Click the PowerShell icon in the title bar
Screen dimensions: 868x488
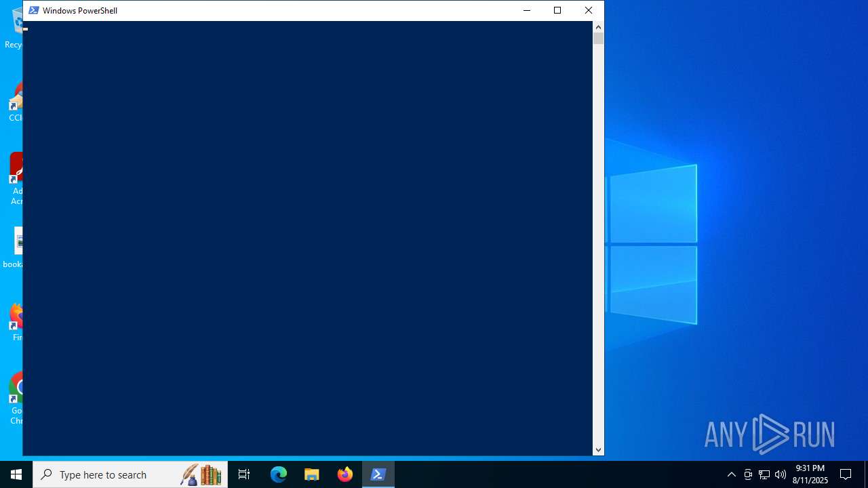[33, 10]
